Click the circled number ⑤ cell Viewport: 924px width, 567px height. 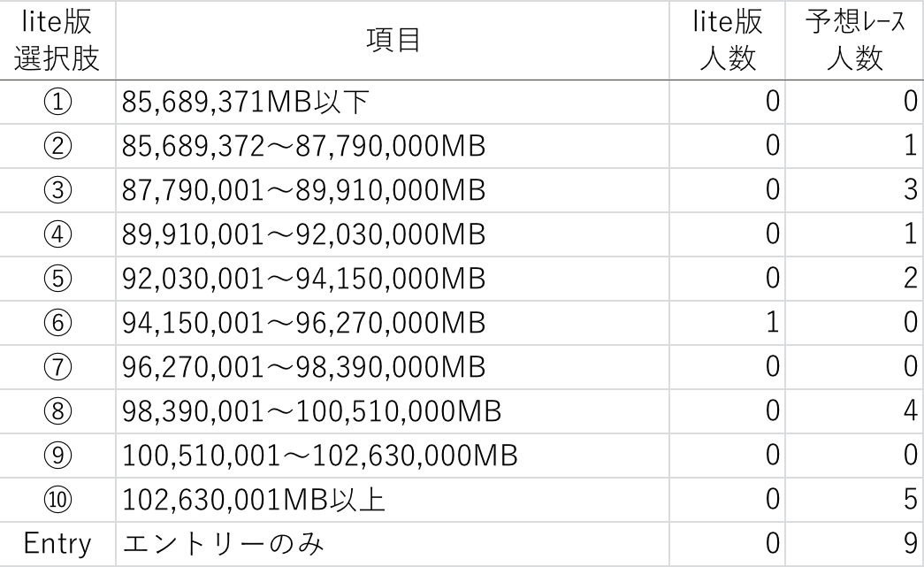57,280
